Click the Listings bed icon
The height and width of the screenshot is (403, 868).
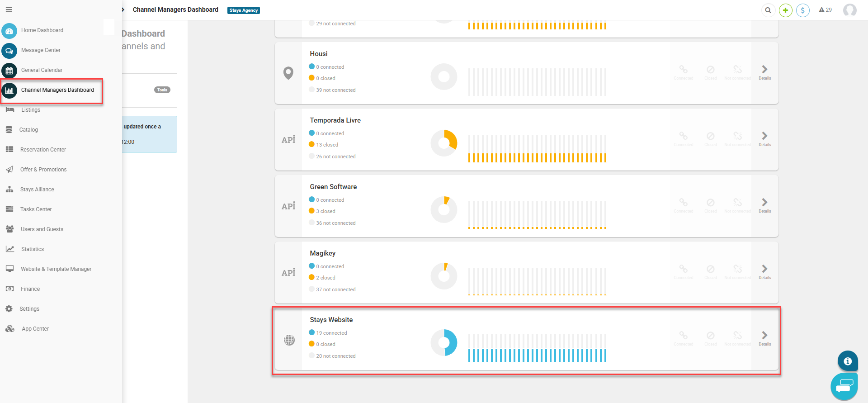[9, 110]
